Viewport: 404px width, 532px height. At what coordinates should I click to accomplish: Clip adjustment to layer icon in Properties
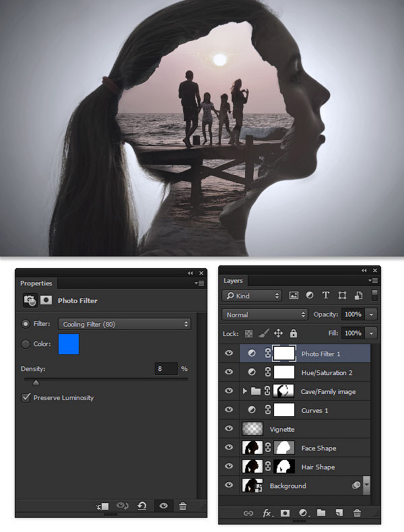103,506
